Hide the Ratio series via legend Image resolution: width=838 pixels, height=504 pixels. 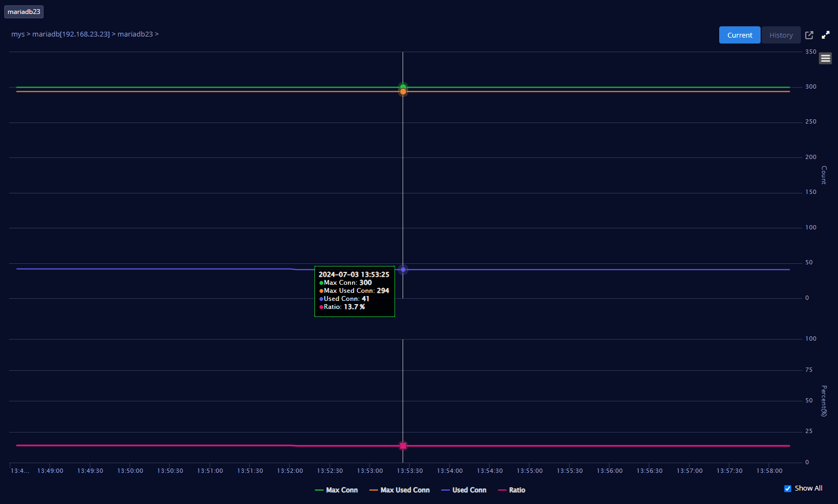pyautogui.click(x=512, y=490)
